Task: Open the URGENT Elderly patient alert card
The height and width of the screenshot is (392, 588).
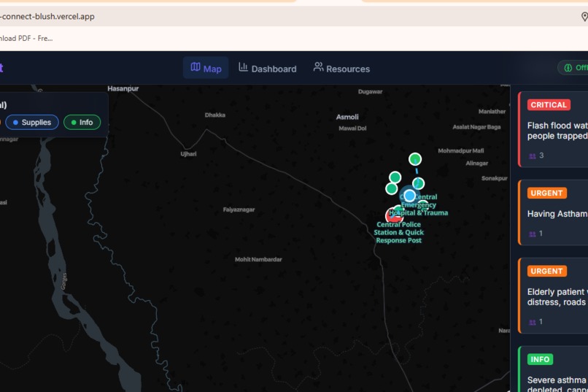Action: click(553, 295)
